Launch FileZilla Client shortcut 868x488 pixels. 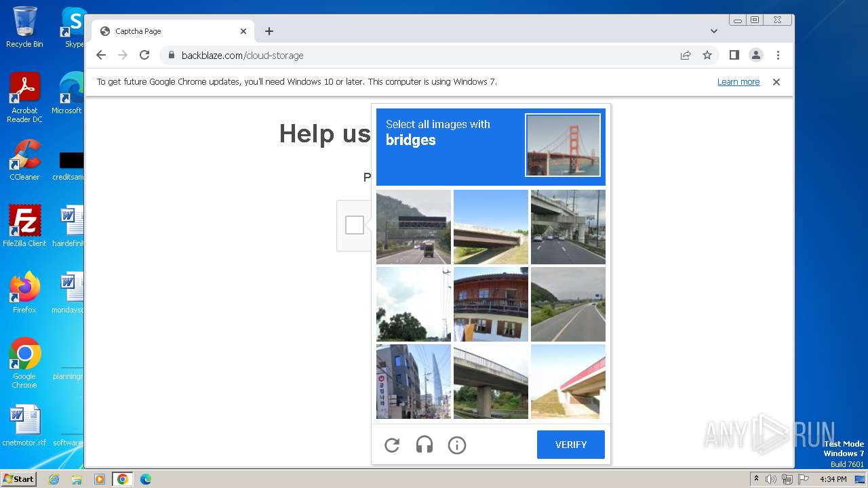coord(24,226)
